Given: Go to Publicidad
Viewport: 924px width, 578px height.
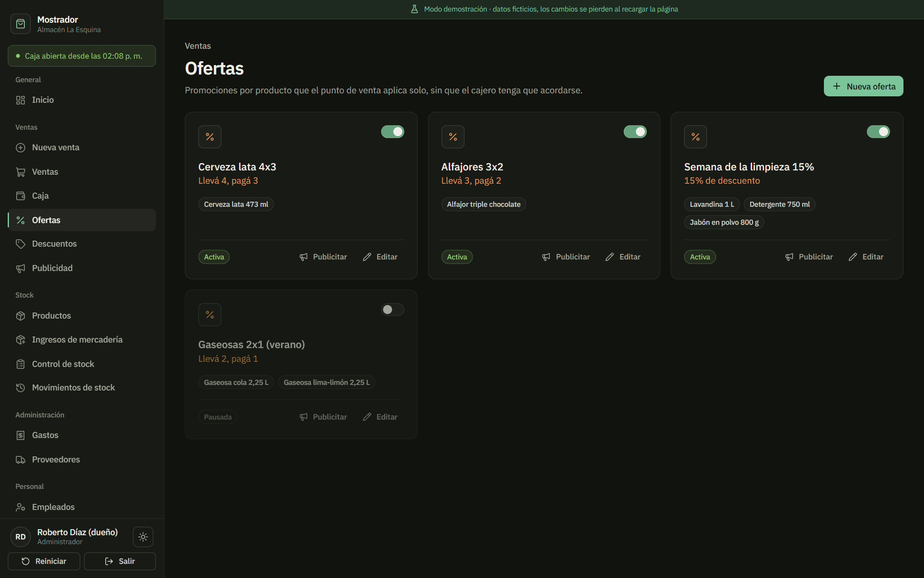Looking at the screenshot, I should 82,268.
